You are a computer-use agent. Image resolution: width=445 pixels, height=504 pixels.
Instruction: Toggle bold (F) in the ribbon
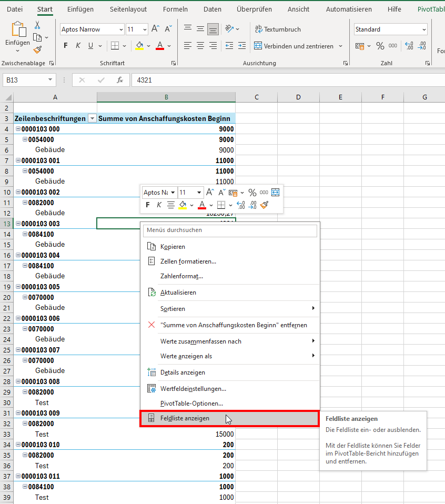(x=66, y=46)
